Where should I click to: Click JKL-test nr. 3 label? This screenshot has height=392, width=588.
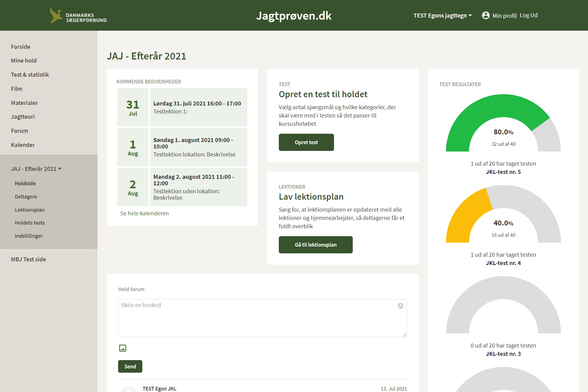coord(503,354)
